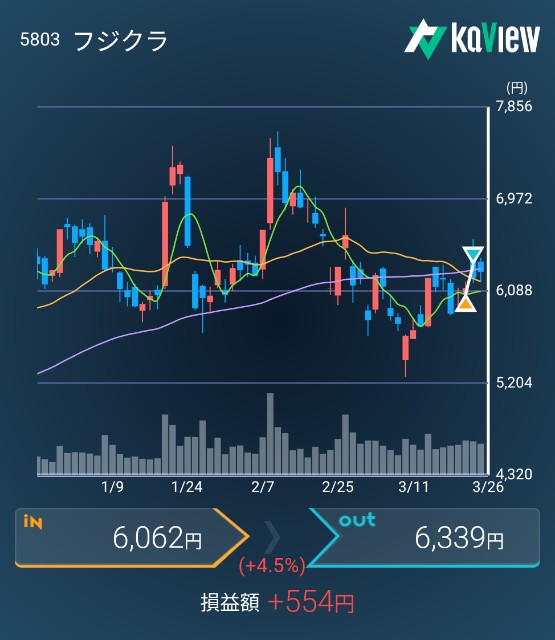Click the tallest volume bar near 2/7
Screen dimensions: 555x640
pyautogui.click(x=270, y=434)
